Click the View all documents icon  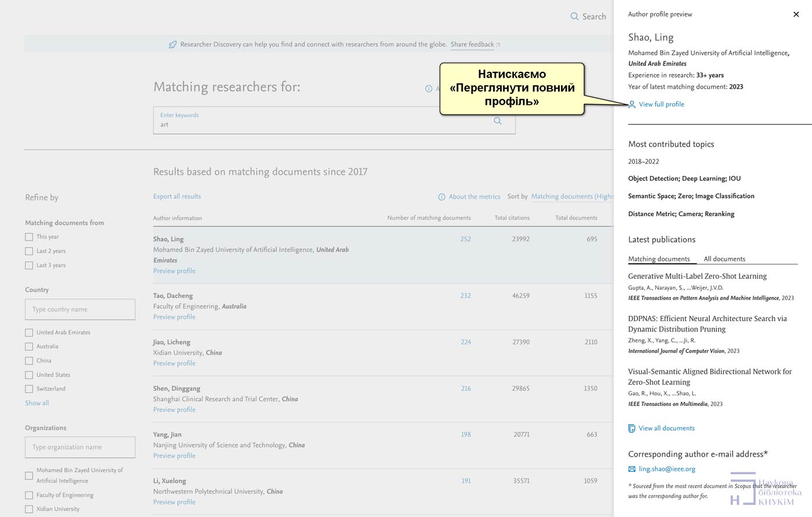tap(632, 428)
